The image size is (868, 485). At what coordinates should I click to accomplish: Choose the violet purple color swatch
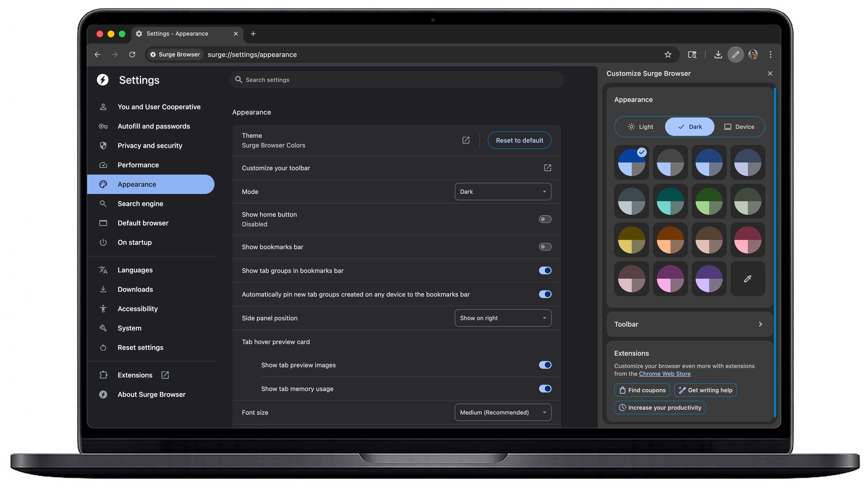709,279
